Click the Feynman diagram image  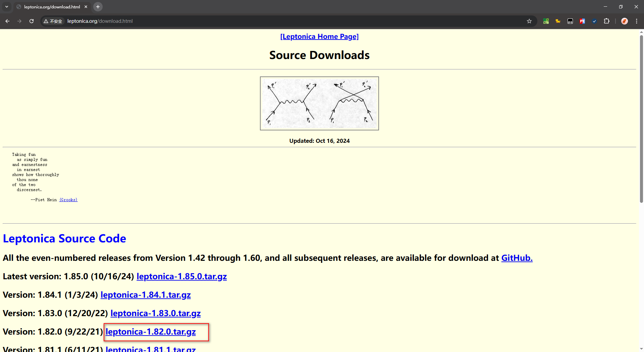[x=319, y=103]
